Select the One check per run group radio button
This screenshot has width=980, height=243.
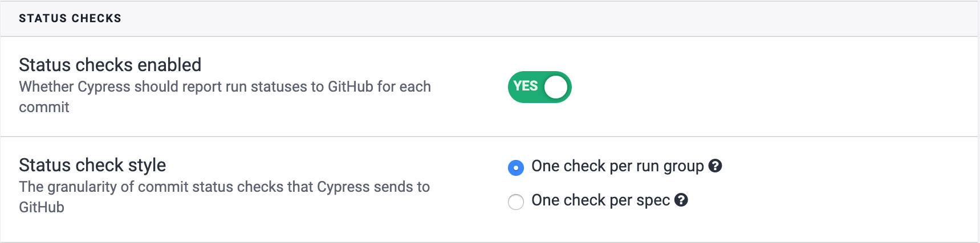pyautogui.click(x=516, y=168)
